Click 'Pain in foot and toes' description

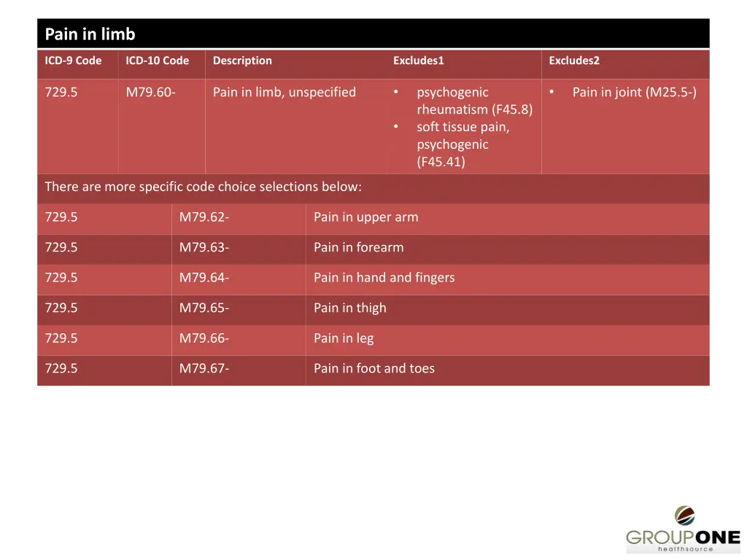pos(374,368)
